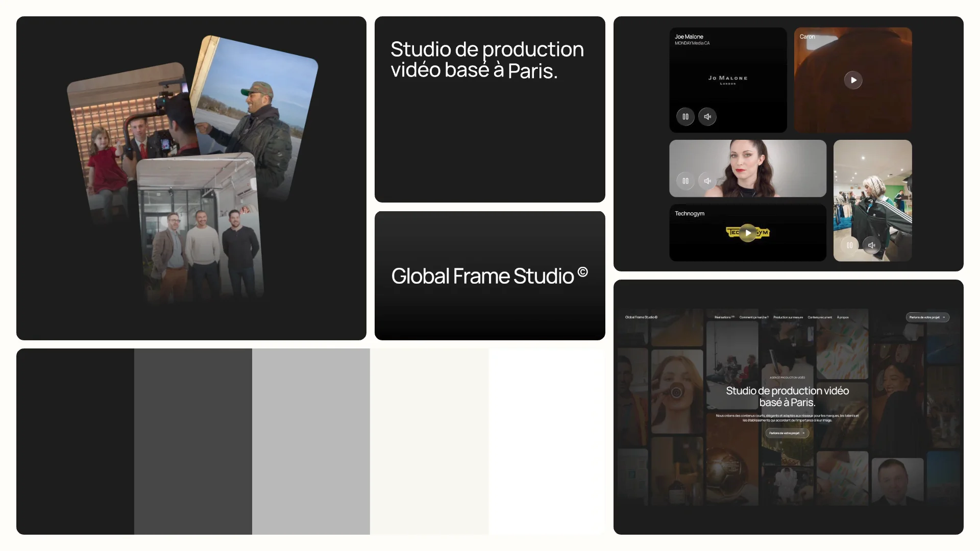Image resolution: width=980 pixels, height=551 pixels.
Task: Pause the Adidas jacket store video
Action: tap(850, 245)
